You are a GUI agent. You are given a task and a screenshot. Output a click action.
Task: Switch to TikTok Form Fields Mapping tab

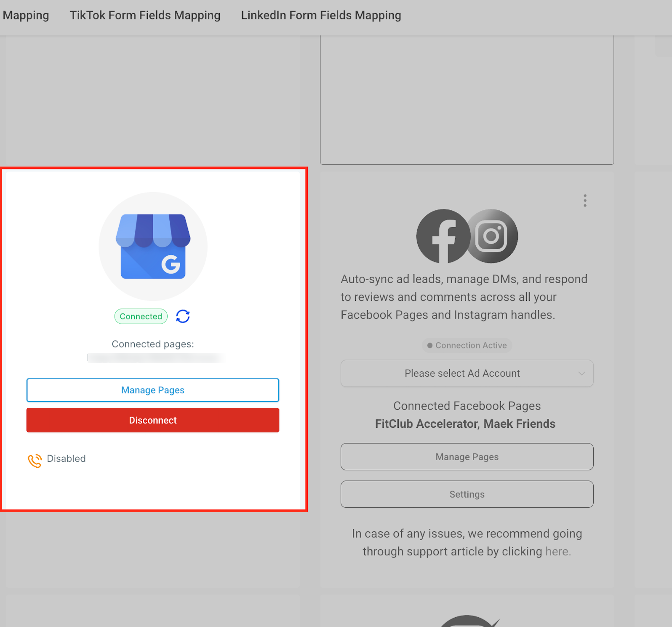coord(145,15)
